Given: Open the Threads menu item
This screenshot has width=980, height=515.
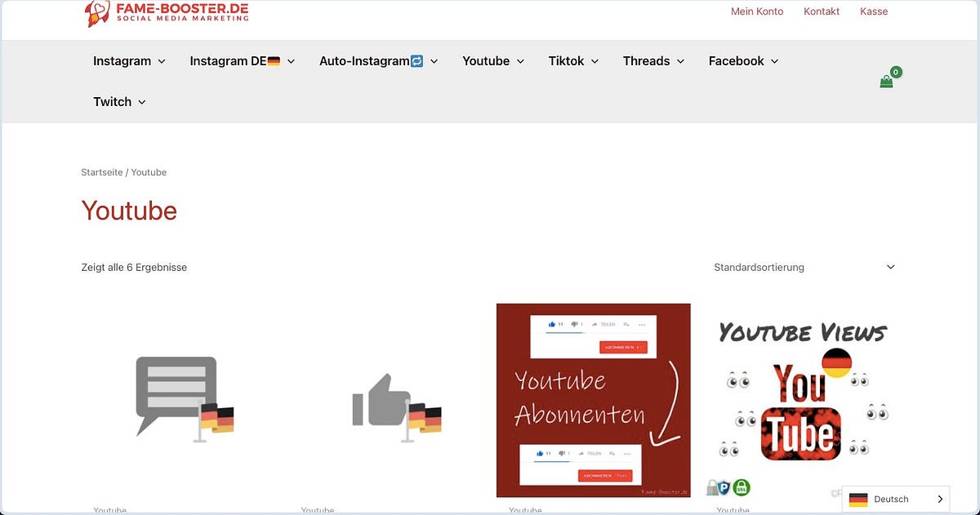Looking at the screenshot, I should tap(646, 61).
